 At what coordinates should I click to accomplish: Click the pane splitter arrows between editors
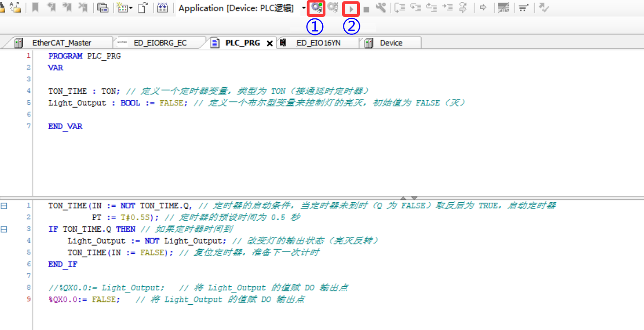click(408, 198)
